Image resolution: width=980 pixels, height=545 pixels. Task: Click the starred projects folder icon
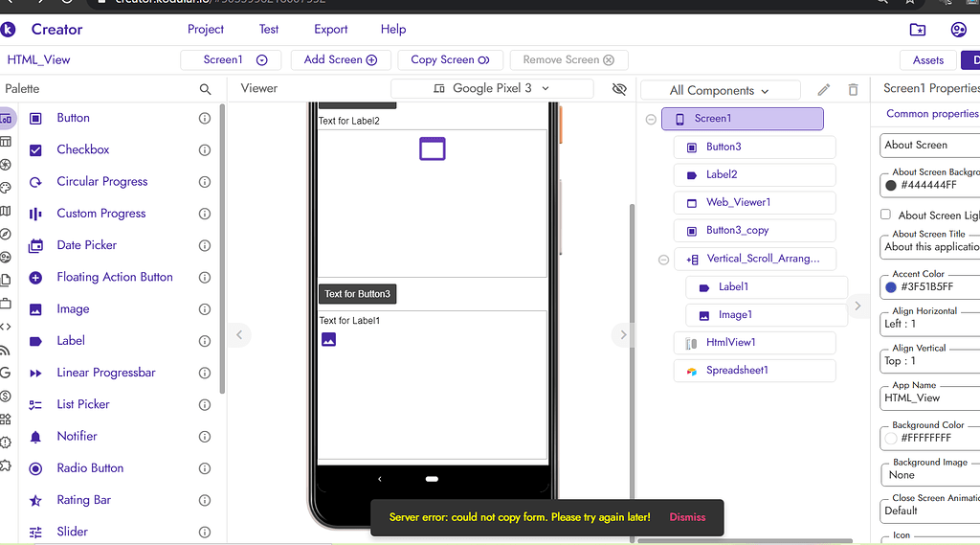[x=917, y=30]
